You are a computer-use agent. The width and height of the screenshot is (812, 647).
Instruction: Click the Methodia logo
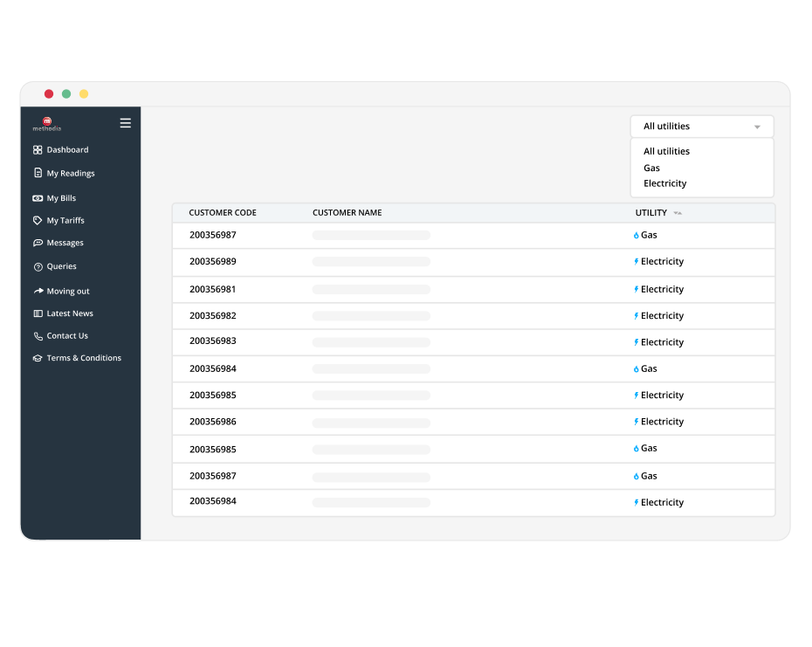click(47, 123)
